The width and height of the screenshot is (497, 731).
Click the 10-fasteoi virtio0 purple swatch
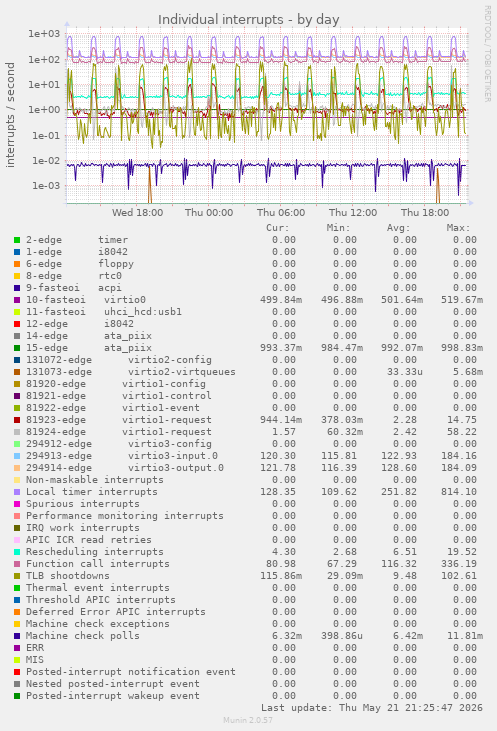[17, 300]
